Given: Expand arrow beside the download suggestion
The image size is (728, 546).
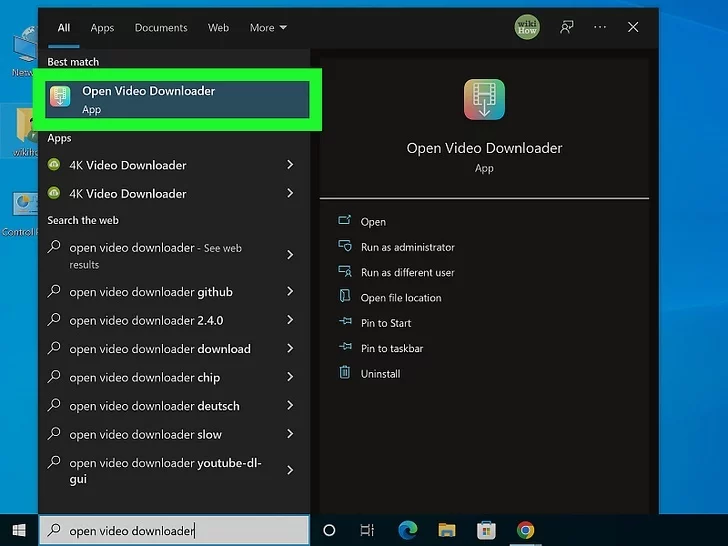Looking at the screenshot, I should point(290,348).
